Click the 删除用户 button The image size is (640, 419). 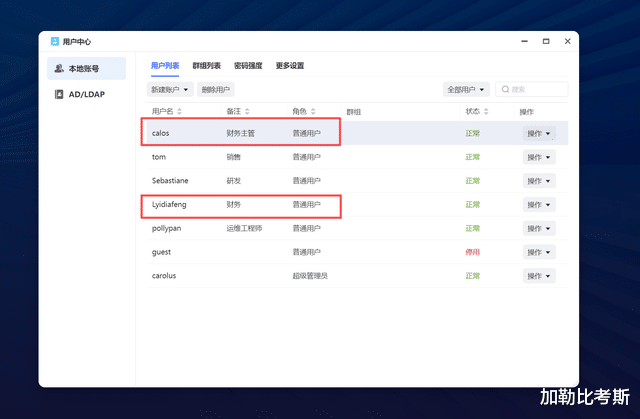[x=216, y=89]
